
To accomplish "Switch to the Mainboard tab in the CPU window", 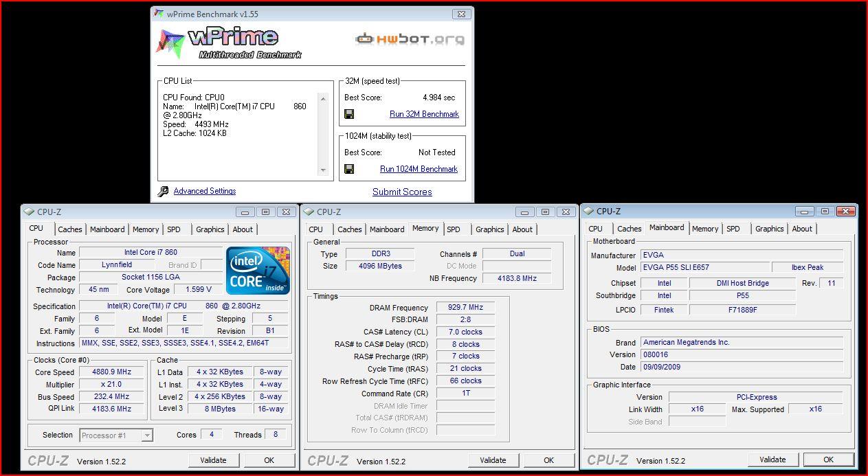I will [108, 229].
